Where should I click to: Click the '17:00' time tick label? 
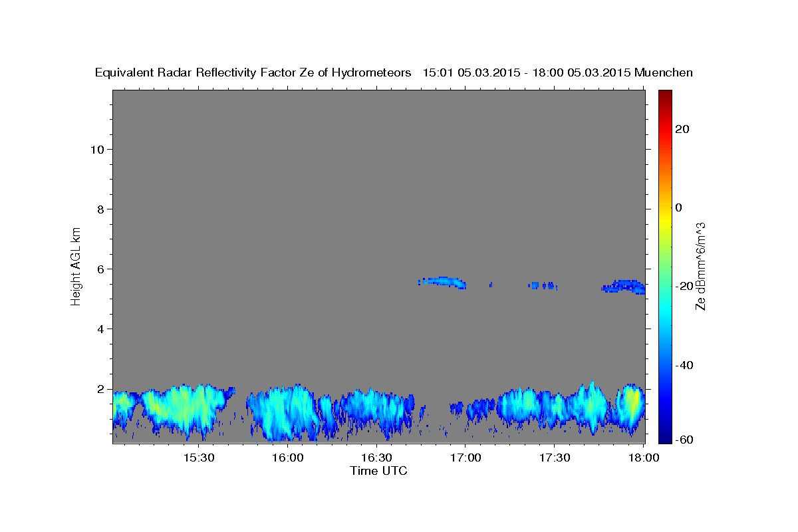[x=466, y=458]
